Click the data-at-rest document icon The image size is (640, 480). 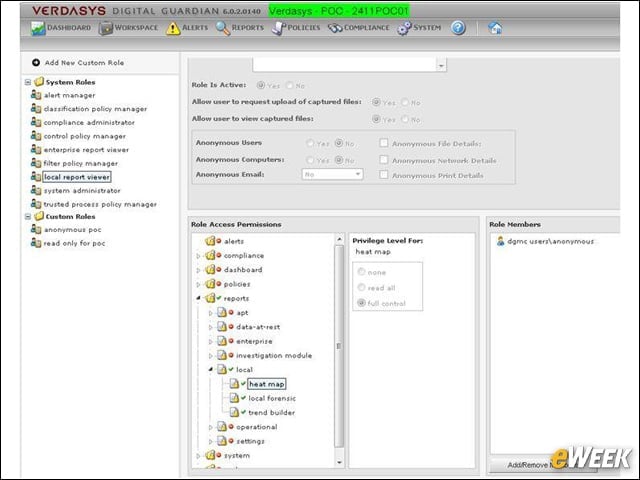(222, 327)
